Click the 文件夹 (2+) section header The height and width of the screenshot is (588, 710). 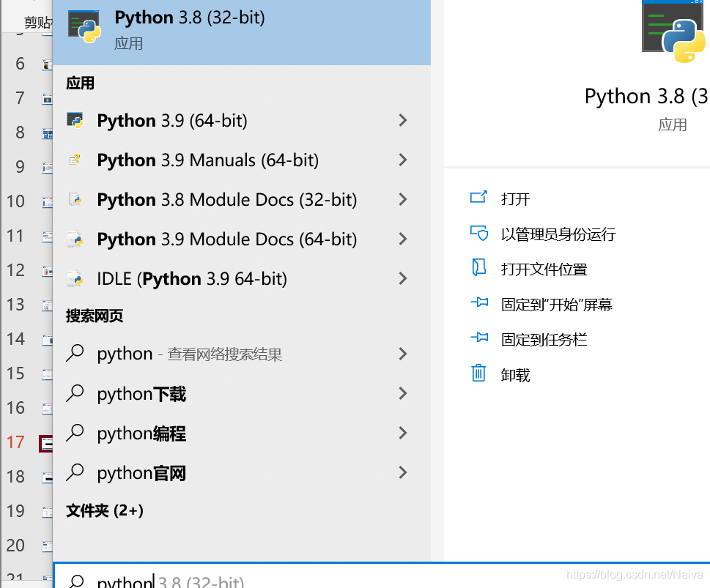(x=105, y=510)
